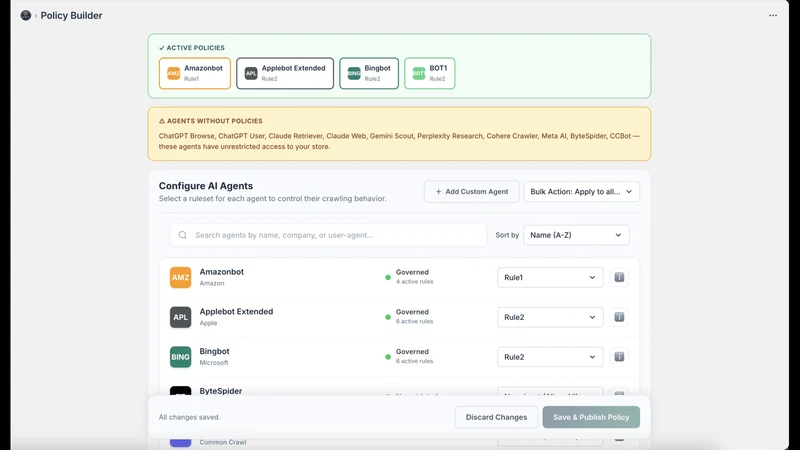Select the Applebot Extended active policy card
Image resolution: width=800 pixels, height=450 pixels.
pos(285,73)
